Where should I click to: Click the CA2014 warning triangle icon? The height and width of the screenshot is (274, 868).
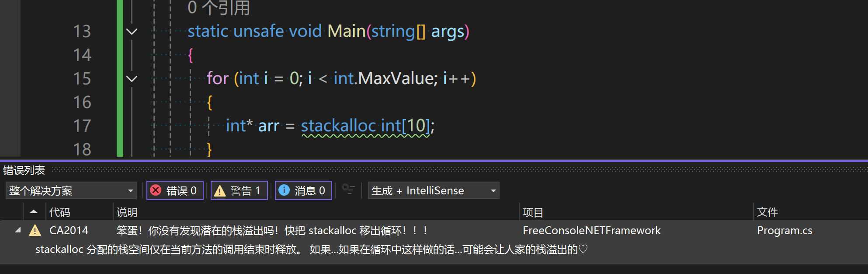(35, 230)
